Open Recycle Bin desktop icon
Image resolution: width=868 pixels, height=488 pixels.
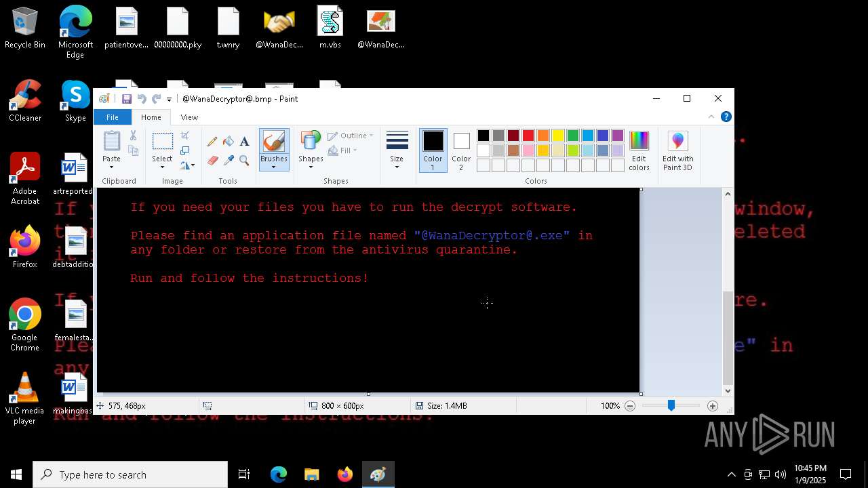25,28
